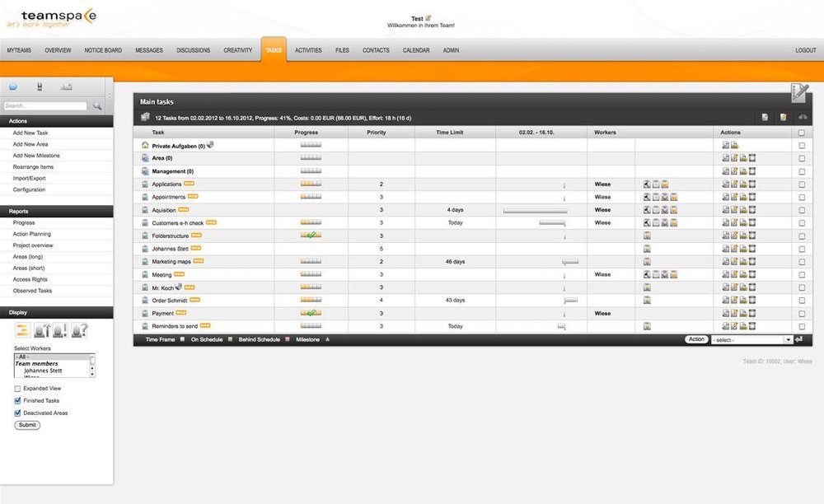Select the worker-with-exclamation icon in the Display panel

[x=61, y=330]
